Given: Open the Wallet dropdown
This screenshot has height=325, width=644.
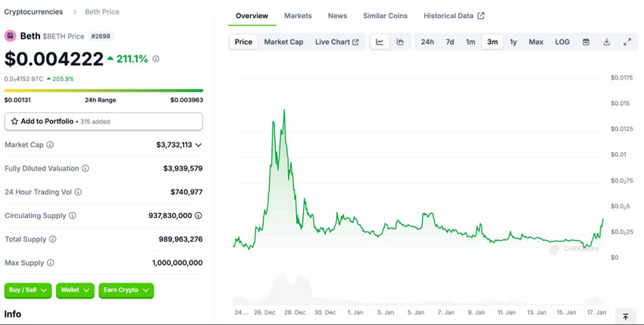Looking at the screenshot, I should point(75,290).
